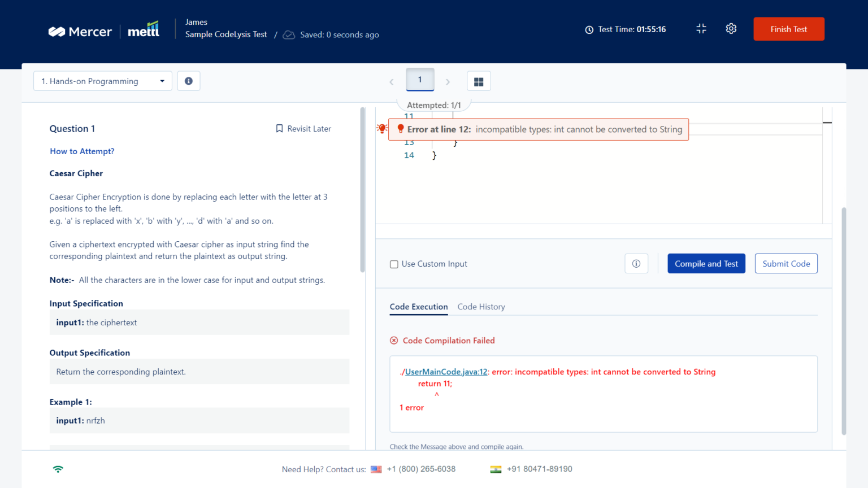Click the info icon next to Compile and Test
The height and width of the screenshot is (488, 868).
(x=636, y=263)
